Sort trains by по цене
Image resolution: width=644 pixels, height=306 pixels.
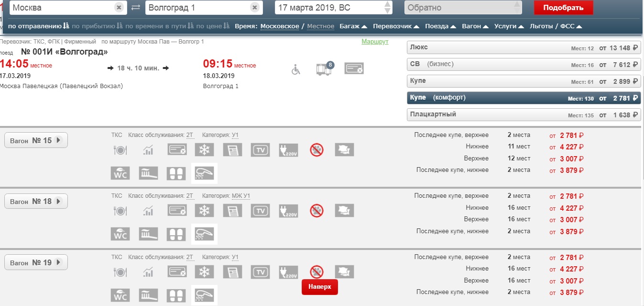pyautogui.click(x=213, y=26)
